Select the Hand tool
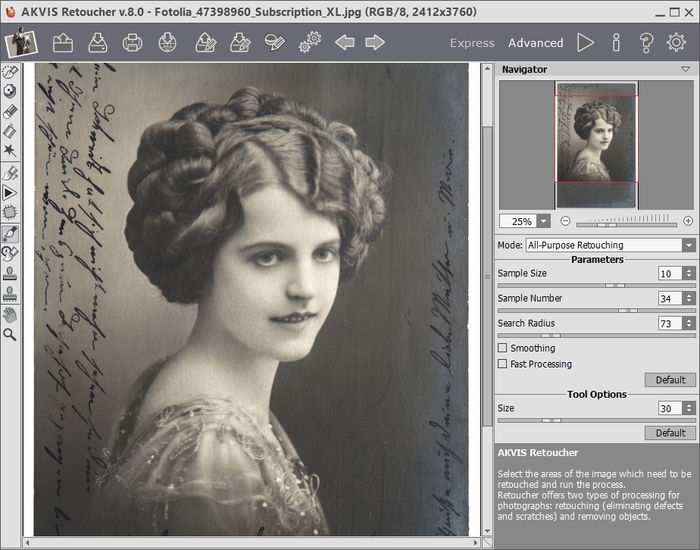Screen dimensions: 700x550 [10, 314]
